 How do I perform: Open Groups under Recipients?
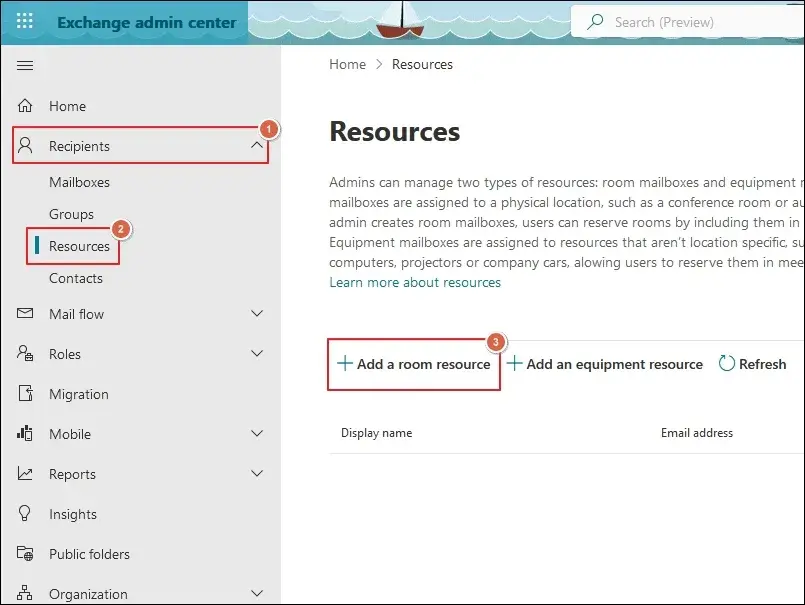point(71,214)
